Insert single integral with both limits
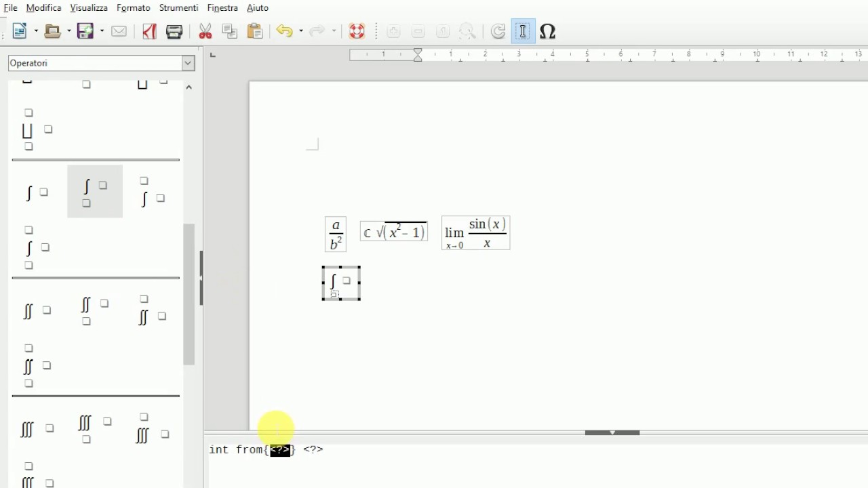The width and height of the screenshot is (868, 488). pos(36,248)
